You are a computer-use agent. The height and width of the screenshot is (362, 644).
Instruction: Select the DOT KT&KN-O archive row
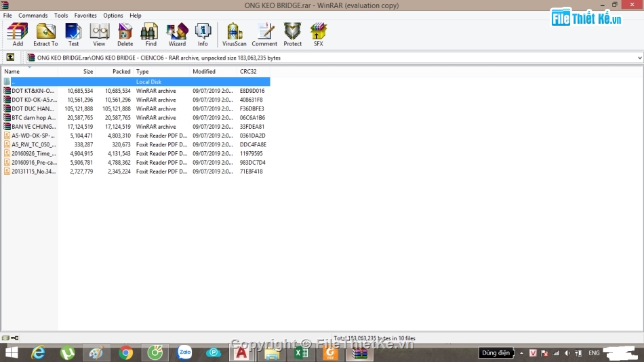click(x=136, y=91)
